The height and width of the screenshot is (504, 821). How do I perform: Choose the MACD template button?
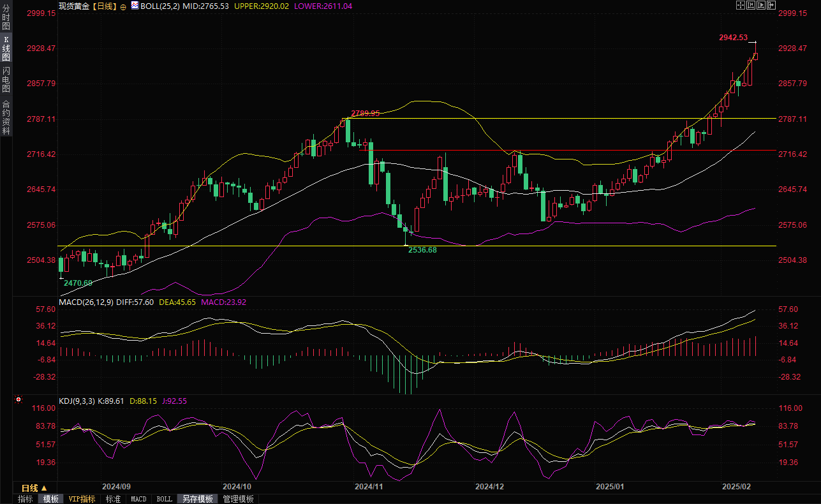[138, 499]
